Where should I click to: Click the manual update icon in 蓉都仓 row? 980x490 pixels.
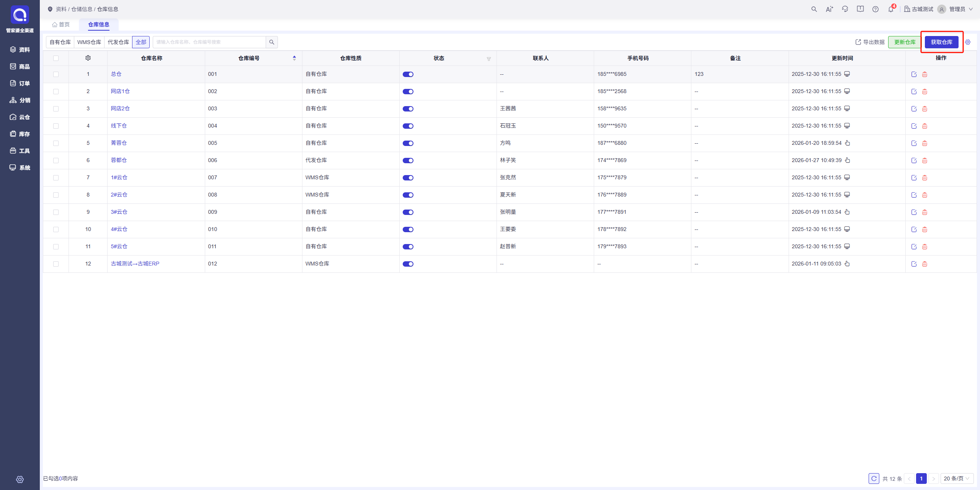click(848, 160)
